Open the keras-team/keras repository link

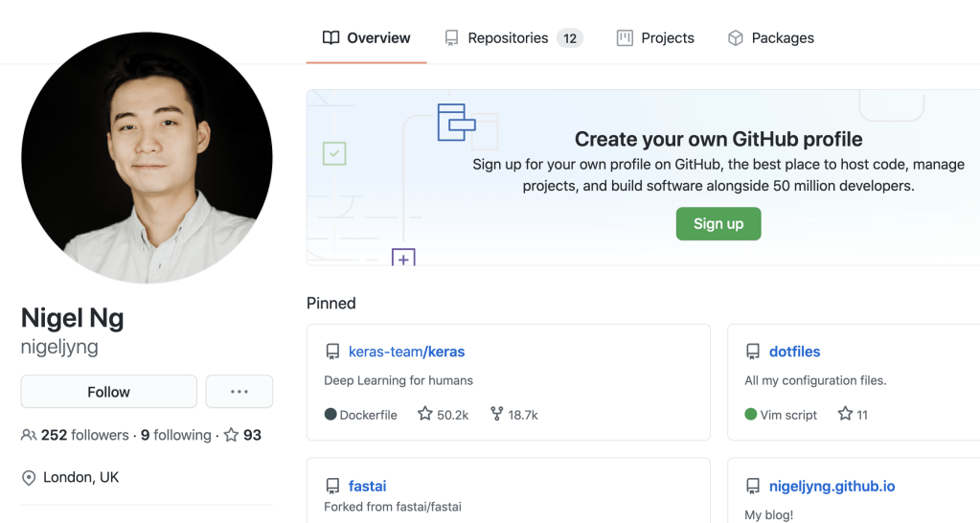406,352
